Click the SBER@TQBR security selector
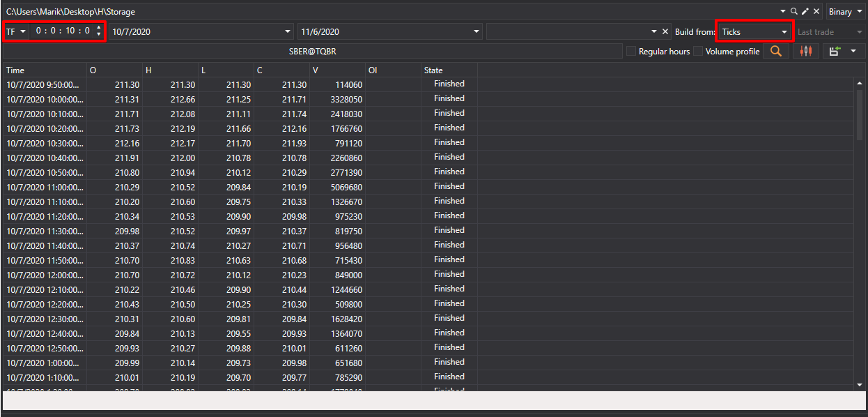Viewport: 868px width, 417px height. click(x=312, y=51)
